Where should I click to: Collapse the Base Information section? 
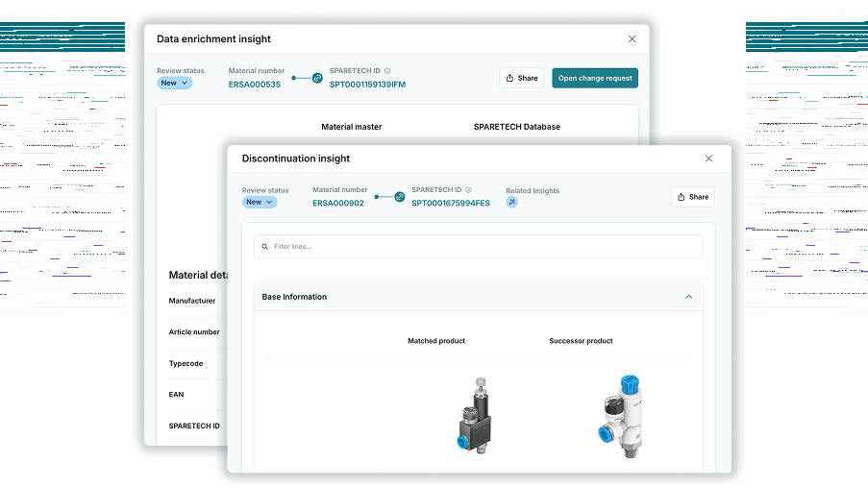pos(688,297)
